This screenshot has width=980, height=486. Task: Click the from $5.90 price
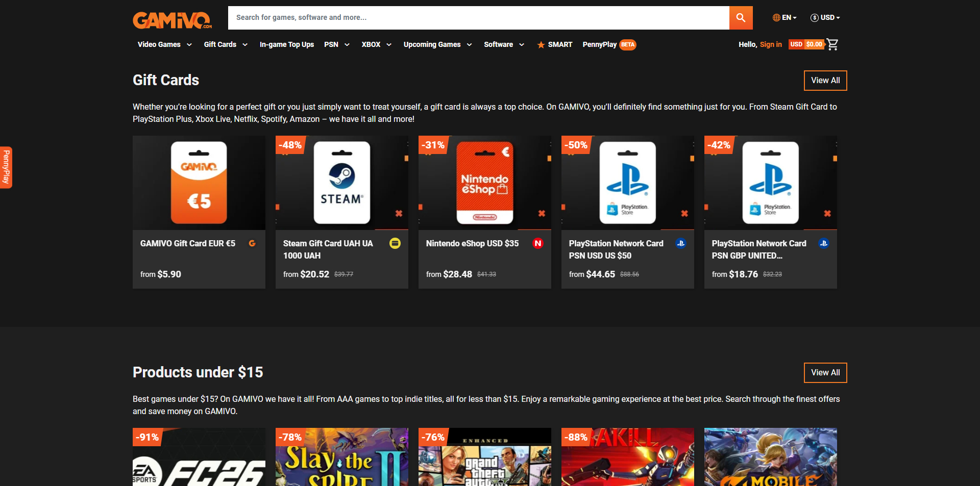point(161,274)
